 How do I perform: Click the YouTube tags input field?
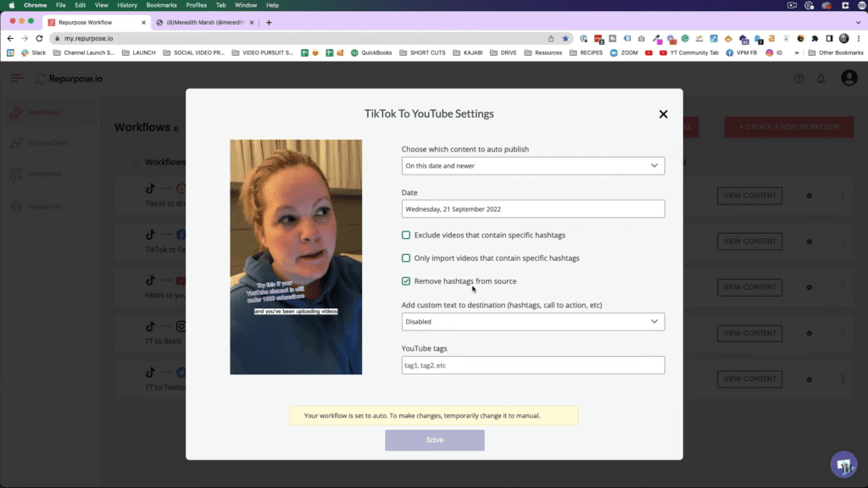pos(533,365)
